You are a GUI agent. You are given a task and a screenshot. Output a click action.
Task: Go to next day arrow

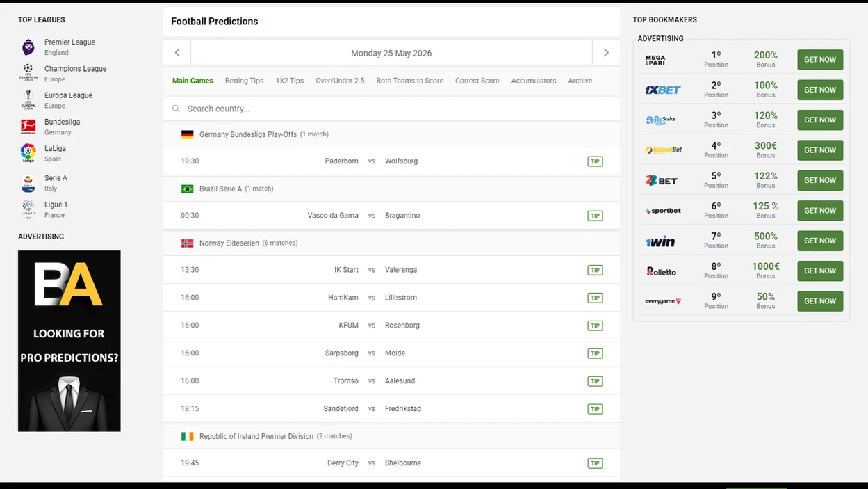606,53
